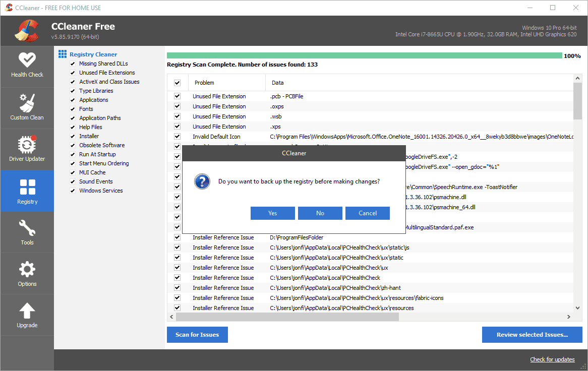This screenshot has width=588, height=371.
Task: Open Check for updates link
Action: [x=552, y=359]
